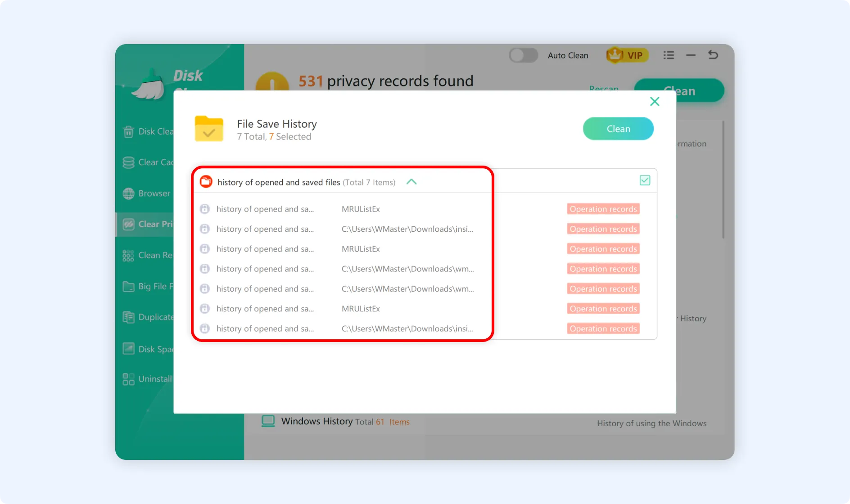Uncheck the history of opened files checkbox

tap(644, 180)
